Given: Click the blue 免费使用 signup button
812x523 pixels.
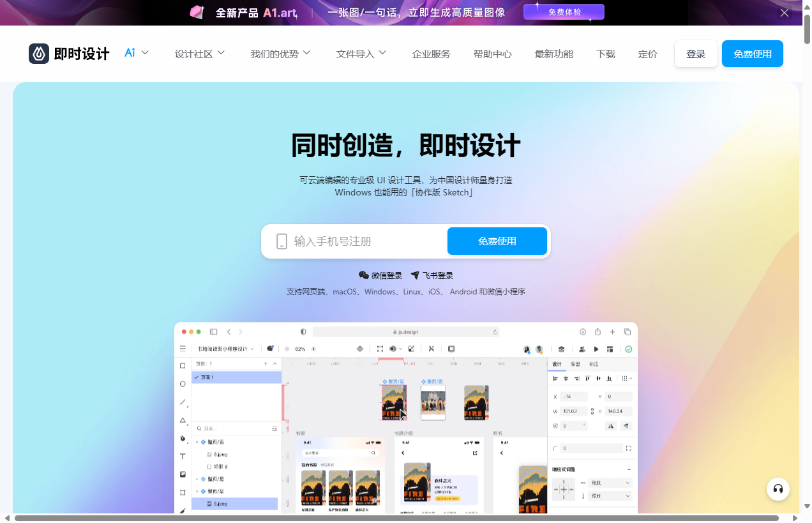Looking at the screenshot, I should 497,241.
